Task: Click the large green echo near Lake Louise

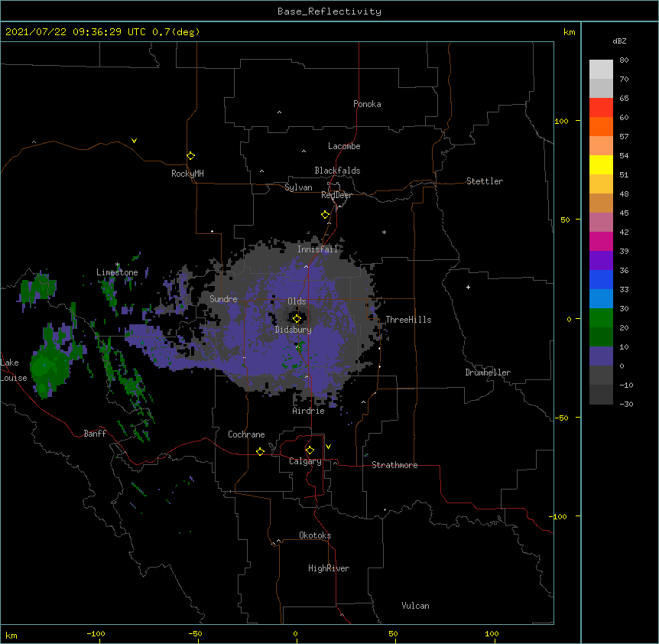Action: 50,366
